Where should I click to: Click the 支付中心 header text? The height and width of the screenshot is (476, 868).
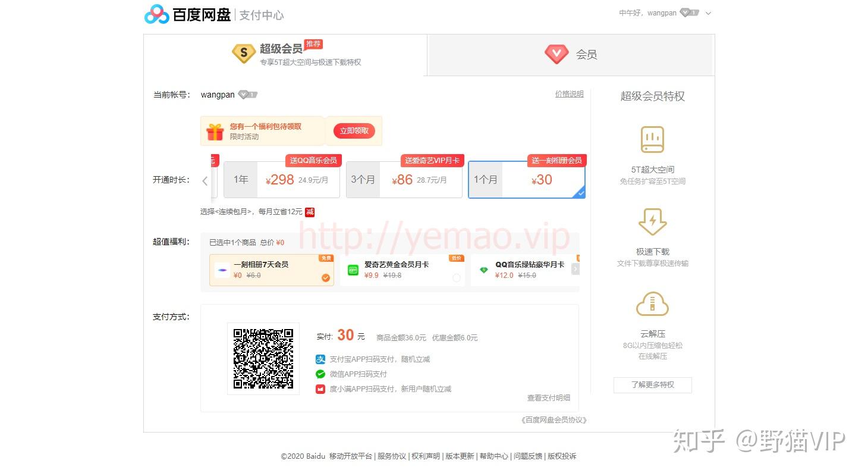(262, 15)
